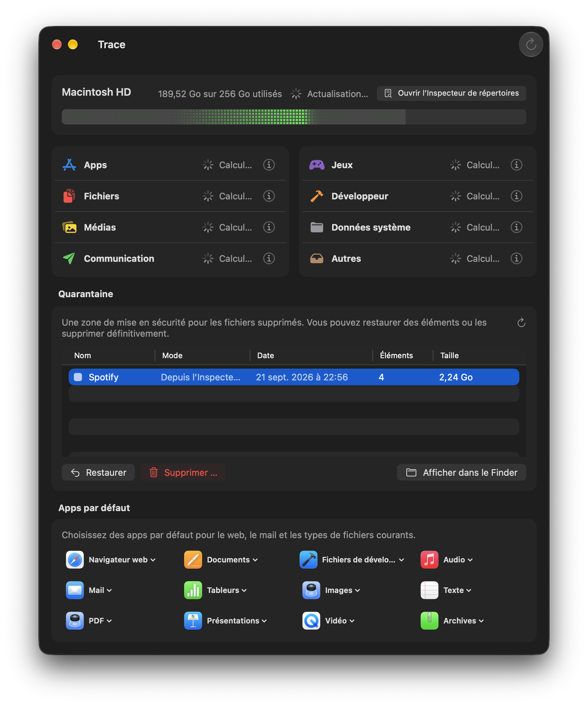Show info for the Autres category

pyautogui.click(x=517, y=258)
